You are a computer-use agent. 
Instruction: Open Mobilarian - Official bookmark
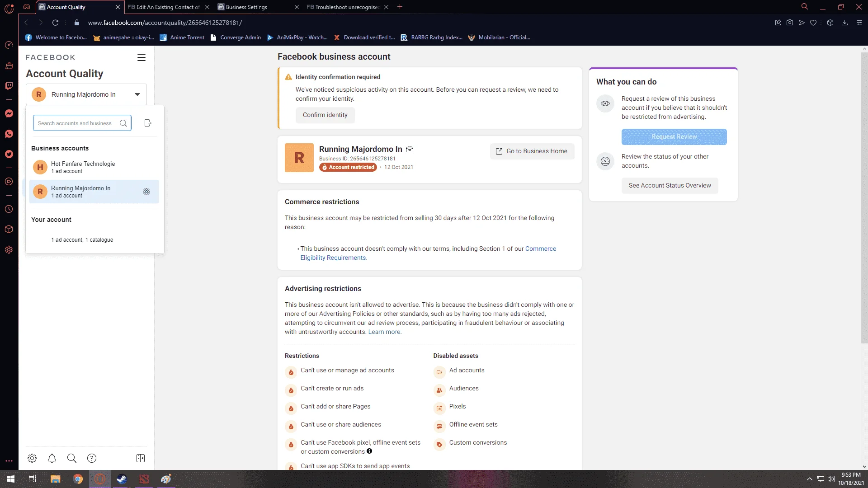(x=499, y=38)
